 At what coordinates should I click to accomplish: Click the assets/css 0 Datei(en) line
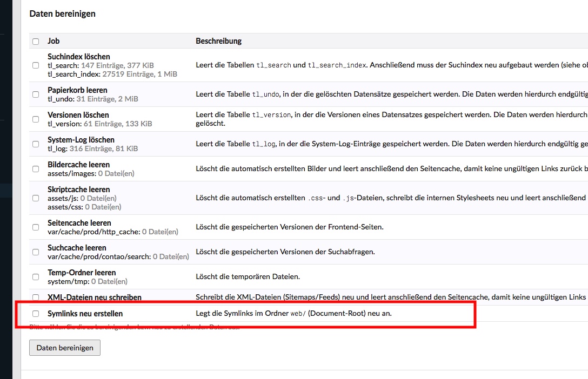[84, 207]
